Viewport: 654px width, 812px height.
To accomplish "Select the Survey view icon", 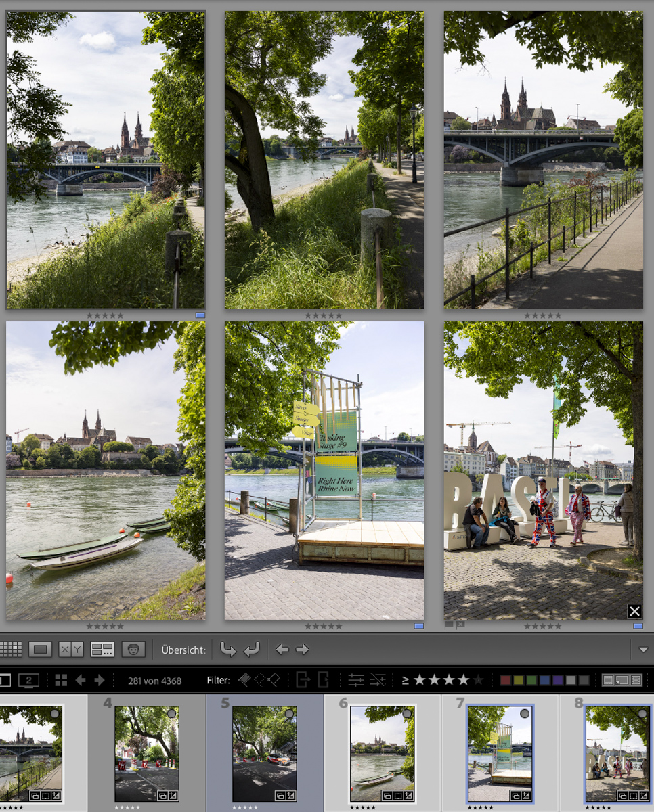I will (103, 648).
